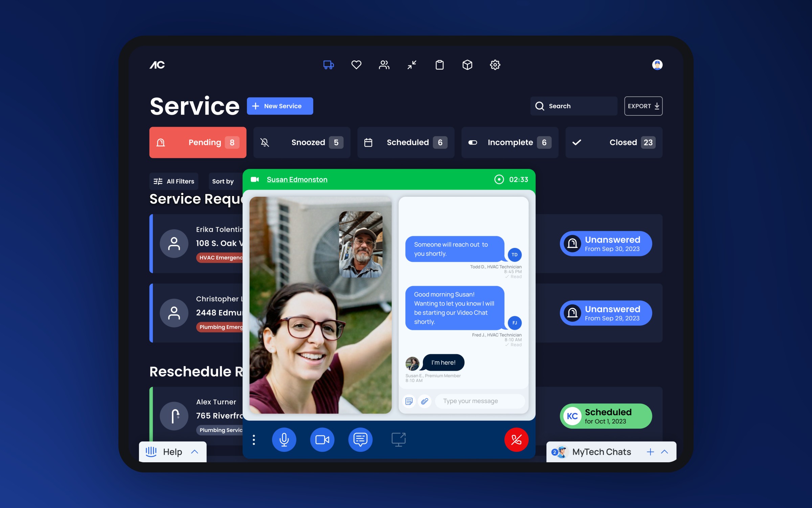This screenshot has width=812, height=508.
Task: Add a new MyTech chat with plus
Action: (650, 452)
